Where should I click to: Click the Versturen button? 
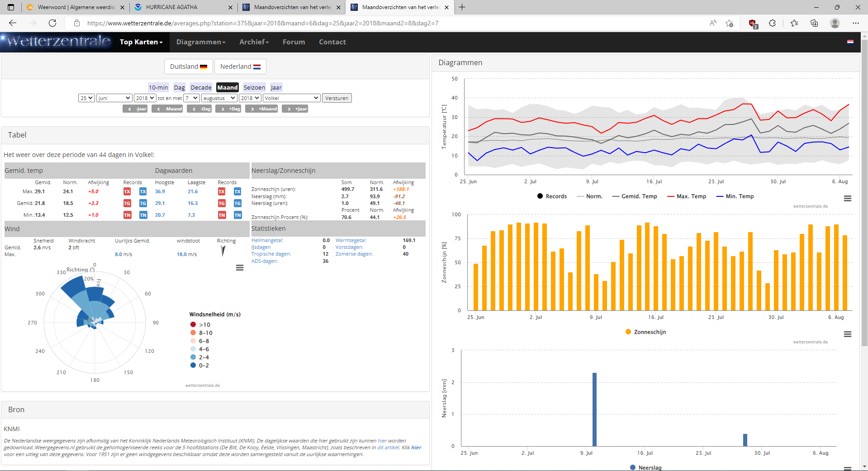(337, 98)
